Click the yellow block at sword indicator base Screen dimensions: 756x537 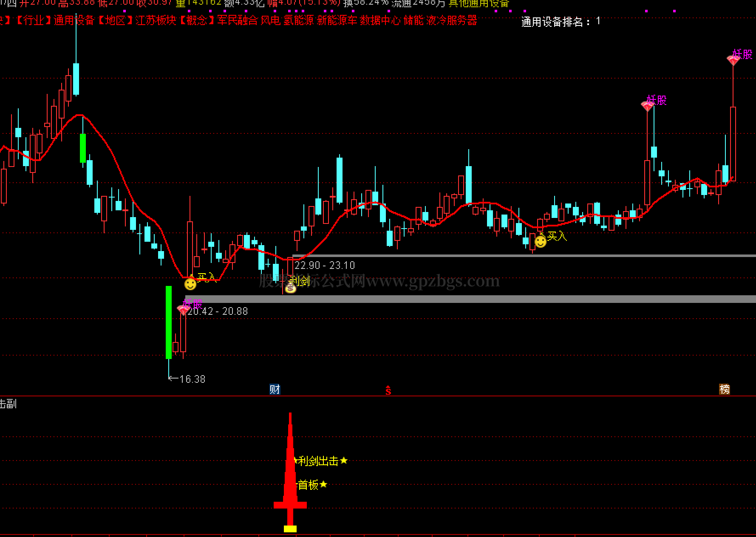(x=290, y=529)
